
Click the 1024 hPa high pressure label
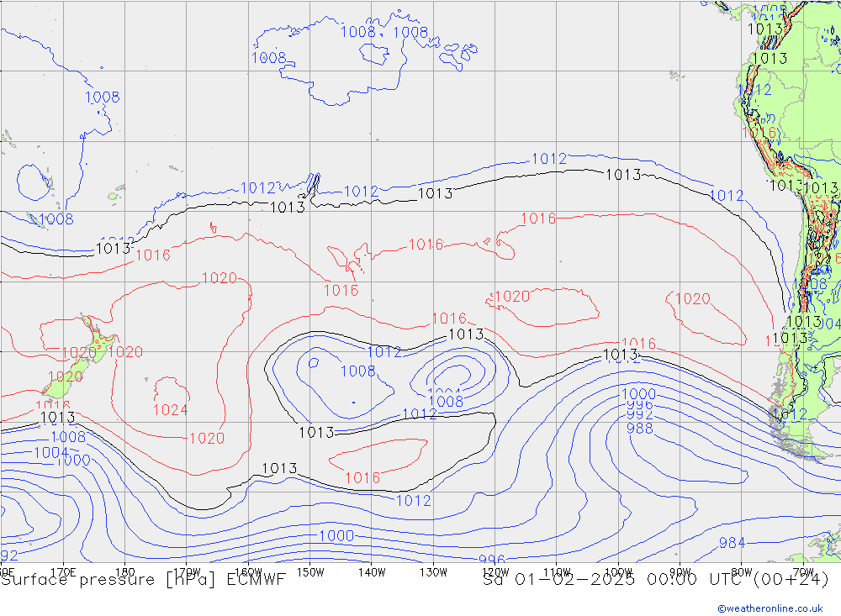170,410
